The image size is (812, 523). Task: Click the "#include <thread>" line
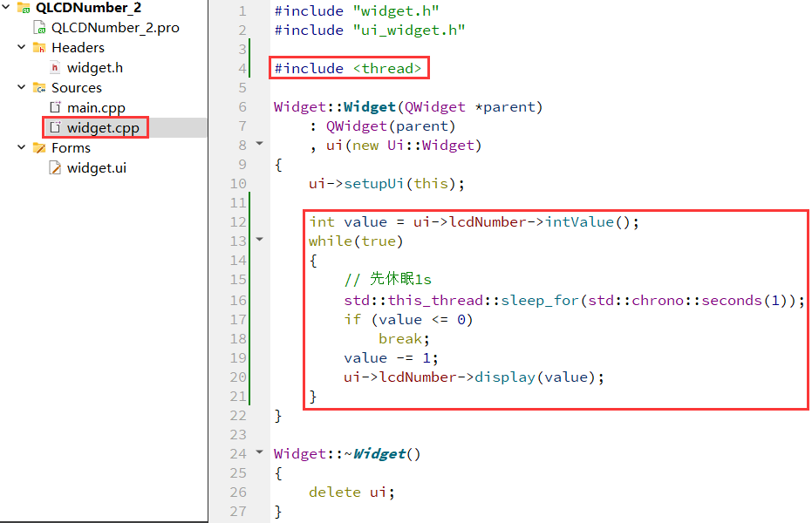pos(348,68)
